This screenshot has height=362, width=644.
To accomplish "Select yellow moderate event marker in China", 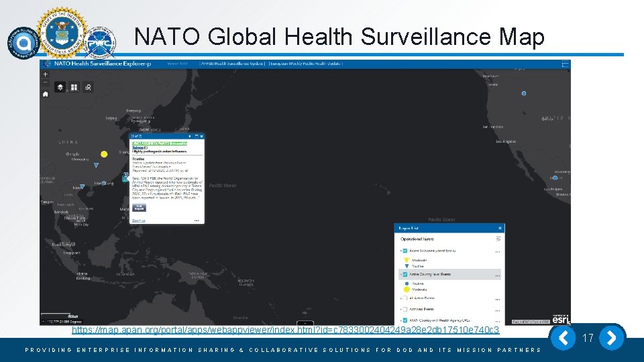I will click(x=104, y=154).
